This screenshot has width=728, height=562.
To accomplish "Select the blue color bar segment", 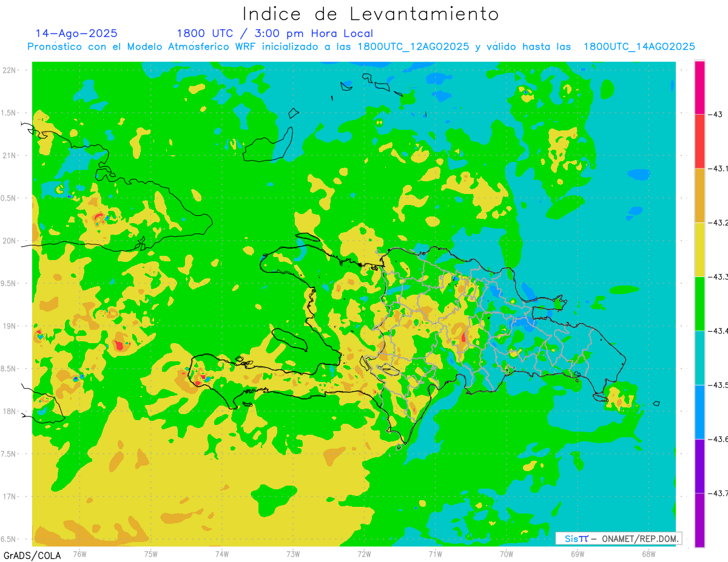I will [699, 412].
